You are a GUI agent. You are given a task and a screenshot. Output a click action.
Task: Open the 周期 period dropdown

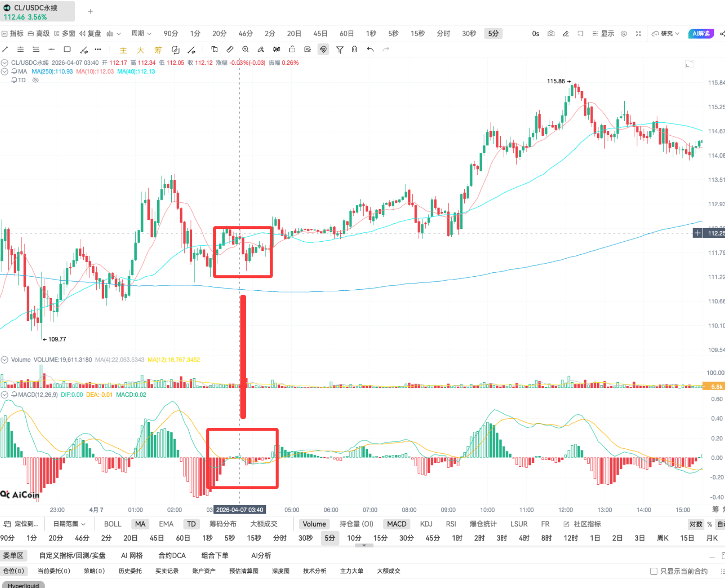pos(141,34)
